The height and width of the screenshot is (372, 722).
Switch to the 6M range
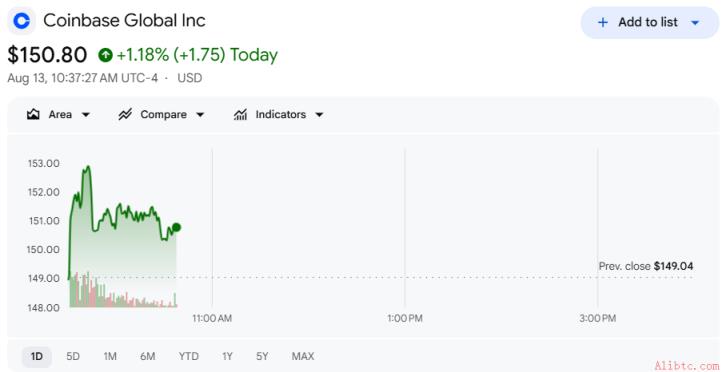pyautogui.click(x=148, y=356)
